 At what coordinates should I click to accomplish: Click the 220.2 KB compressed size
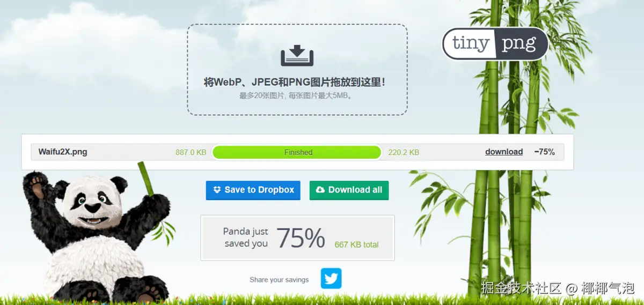[404, 152]
